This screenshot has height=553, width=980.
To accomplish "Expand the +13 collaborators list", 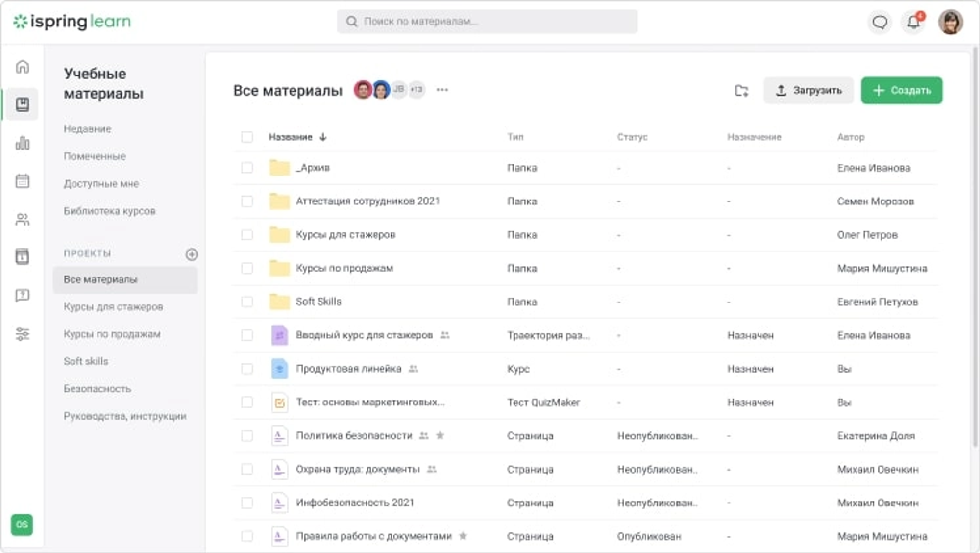I will point(416,90).
